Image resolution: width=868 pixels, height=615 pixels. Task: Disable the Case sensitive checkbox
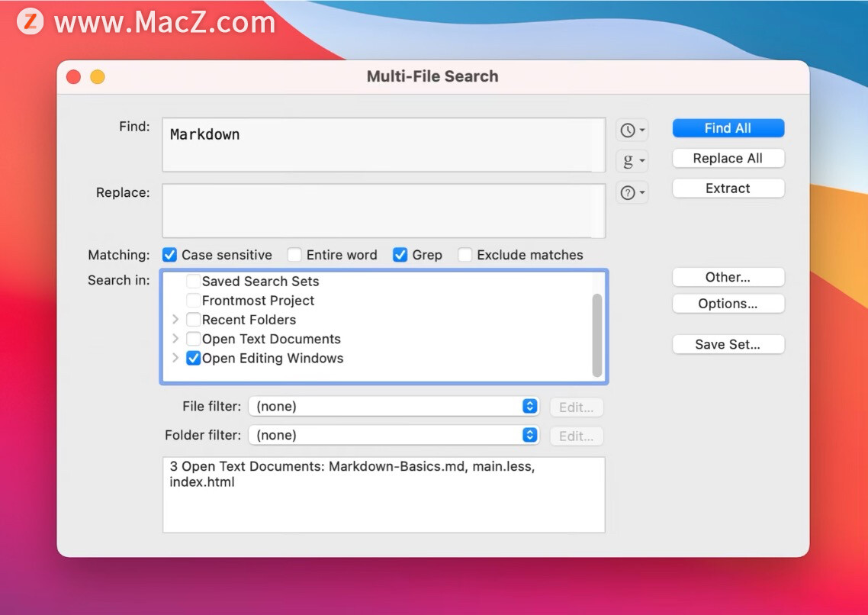pos(169,255)
